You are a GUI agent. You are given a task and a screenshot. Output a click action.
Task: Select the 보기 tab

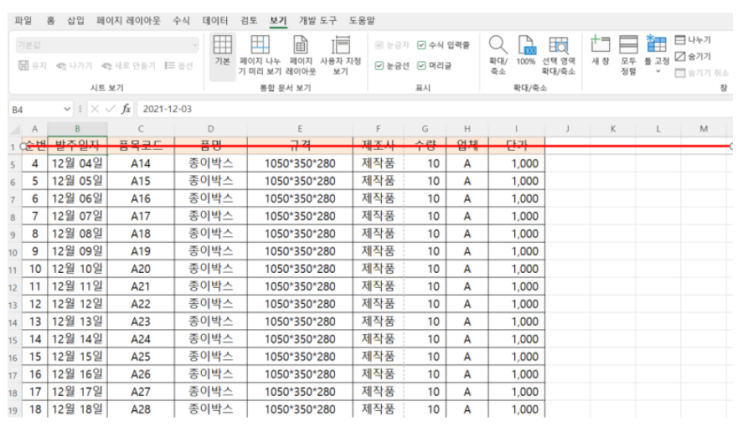pos(278,20)
